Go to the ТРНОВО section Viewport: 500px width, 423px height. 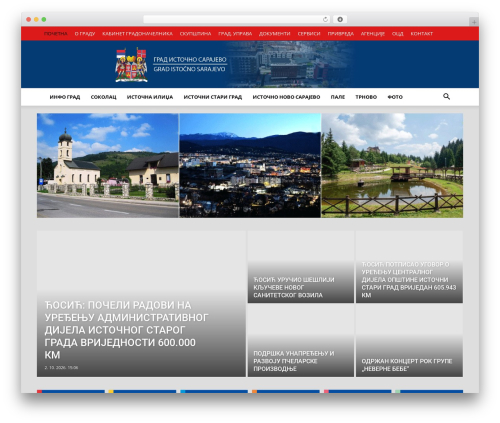pos(366,97)
